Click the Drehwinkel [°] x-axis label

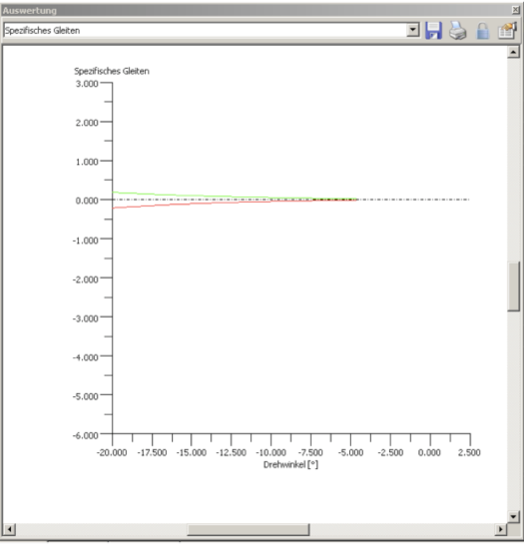291,465
